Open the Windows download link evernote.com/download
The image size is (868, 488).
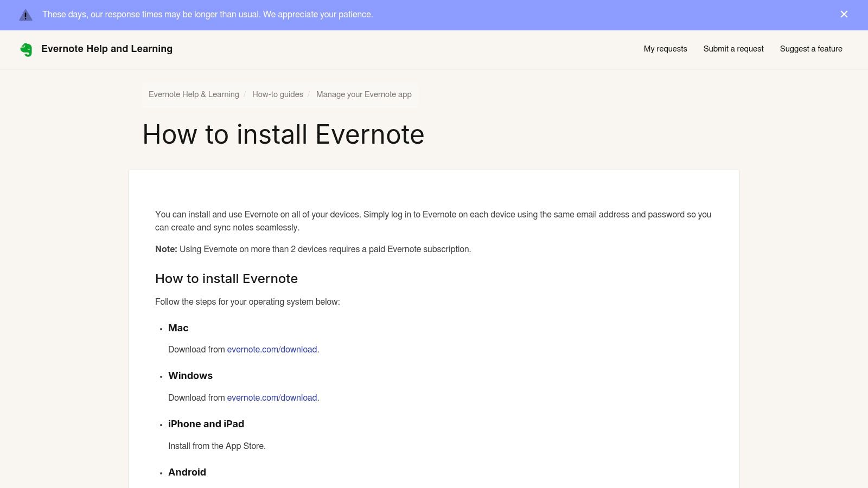(272, 397)
